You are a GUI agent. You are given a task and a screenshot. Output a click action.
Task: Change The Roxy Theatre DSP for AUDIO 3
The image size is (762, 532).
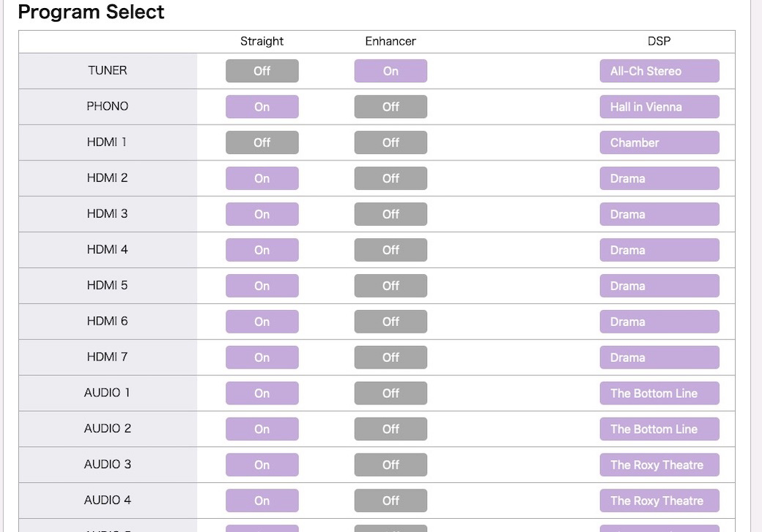[659, 465]
